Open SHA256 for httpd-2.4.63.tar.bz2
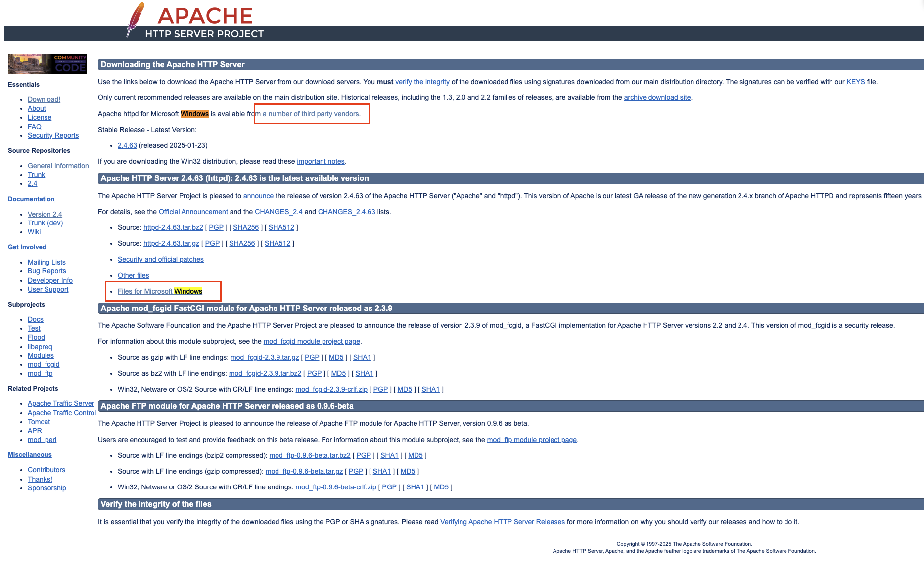Viewport: 924px width, 574px height. point(246,227)
